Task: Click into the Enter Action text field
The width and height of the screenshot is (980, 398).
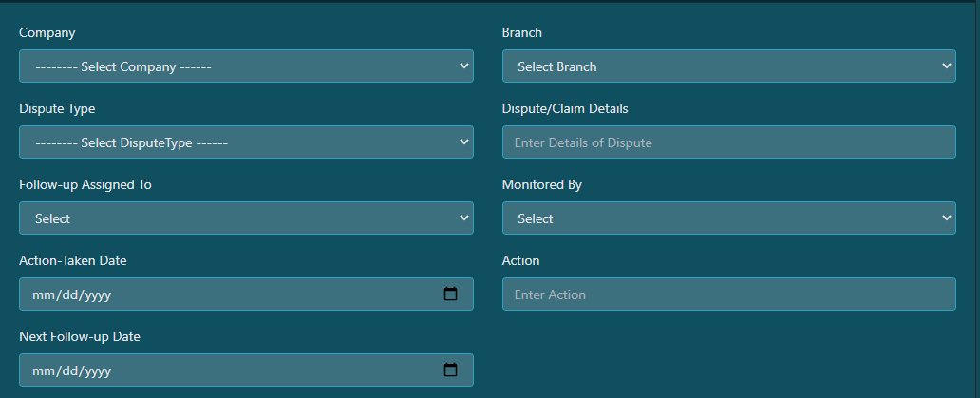Action: tap(728, 294)
